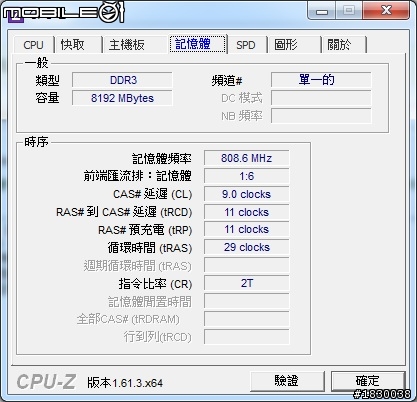Click the 指令比率 (CR) label
Screen dimensions: 417x402
pos(155,284)
